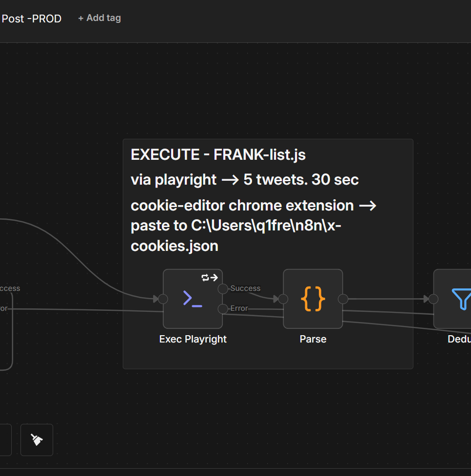Click the "EXECUTE - FRANK-list.js" sticky note heading
Image resolution: width=471 pixels, height=476 pixels.
click(x=218, y=155)
